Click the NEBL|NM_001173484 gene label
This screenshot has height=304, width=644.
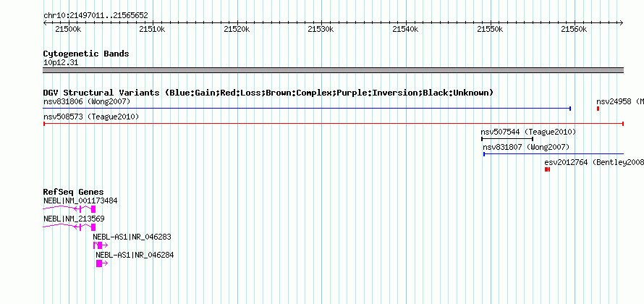point(80,201)
